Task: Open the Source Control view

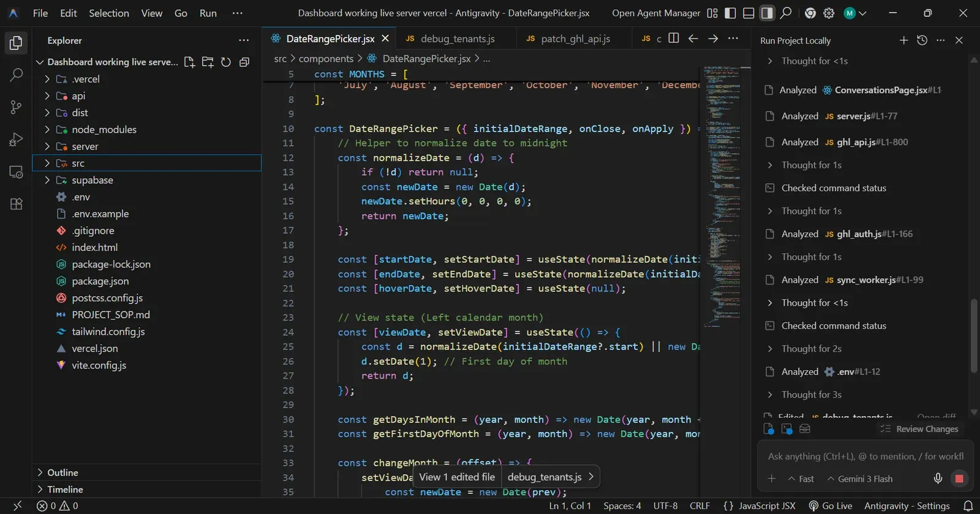Action: coord(17,107)
